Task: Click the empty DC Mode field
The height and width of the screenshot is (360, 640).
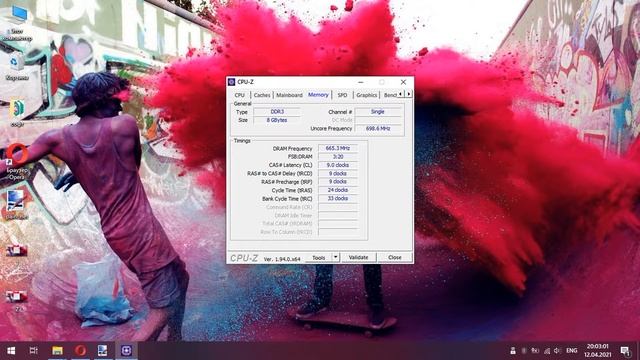Action: [378, 120]
